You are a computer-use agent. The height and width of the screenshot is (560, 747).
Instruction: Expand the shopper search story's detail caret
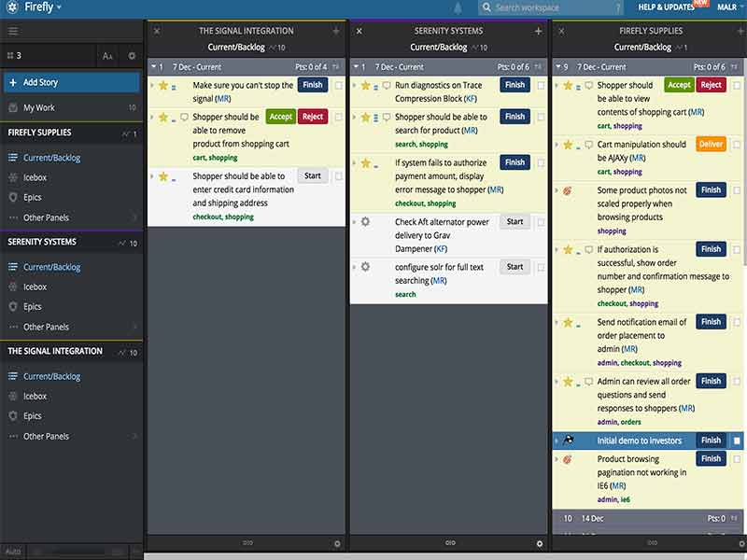pyautogui.click(x=354, y=116)
